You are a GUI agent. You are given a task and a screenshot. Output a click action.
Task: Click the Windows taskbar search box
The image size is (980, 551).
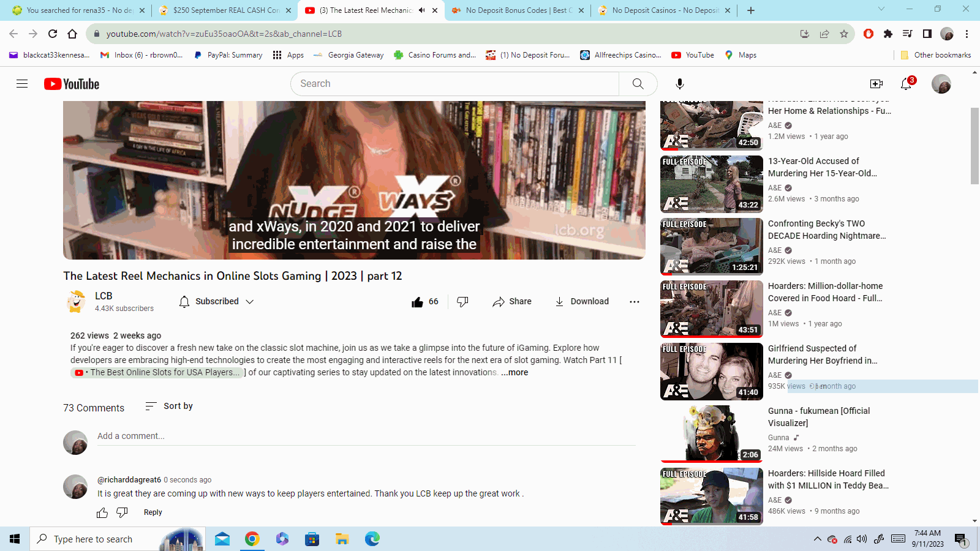(118, 539)
